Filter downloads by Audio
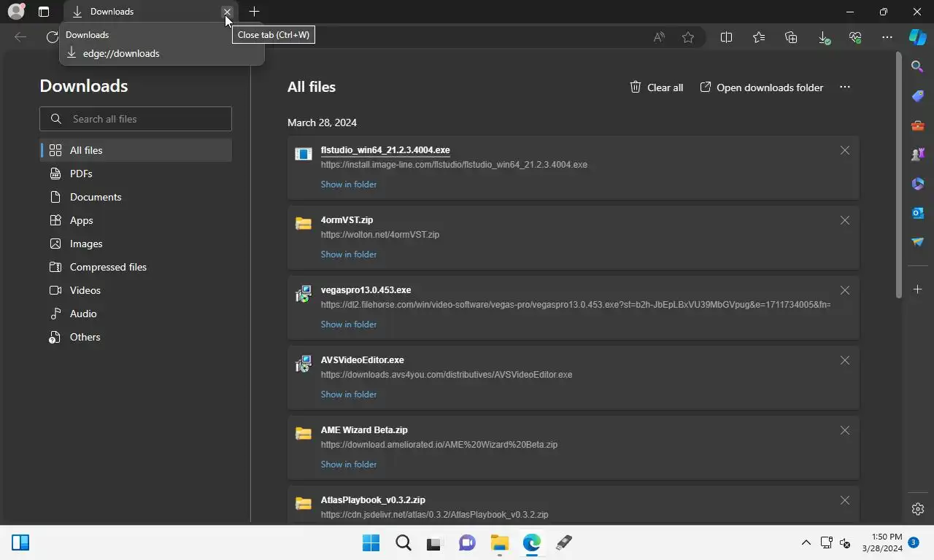934x560 pixels. point(136,314)
